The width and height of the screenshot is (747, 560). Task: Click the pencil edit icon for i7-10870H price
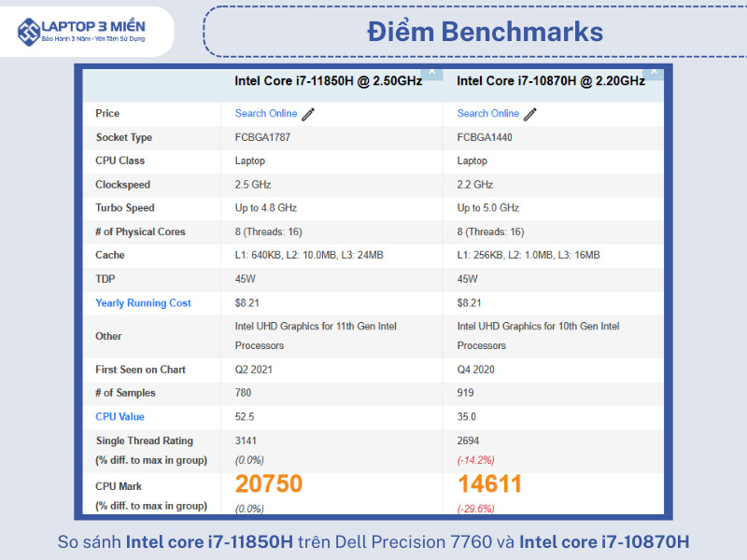[x=530, y=114]
